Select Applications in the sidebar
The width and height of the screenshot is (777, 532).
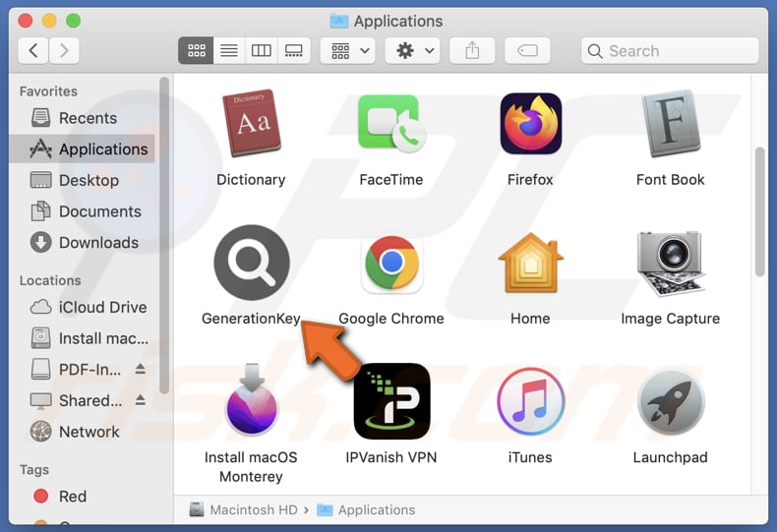(83, 149)
